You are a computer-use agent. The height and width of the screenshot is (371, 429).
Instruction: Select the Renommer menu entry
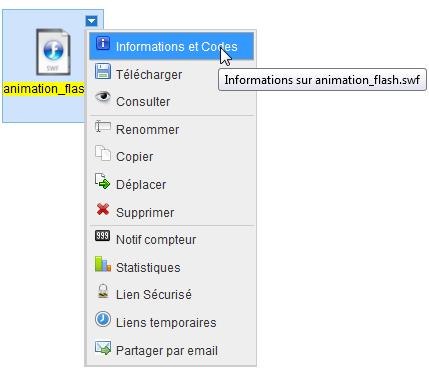coord(172,129)
